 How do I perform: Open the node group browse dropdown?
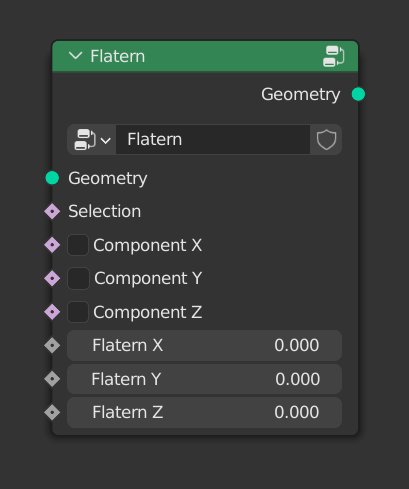click(x=92, y=140)
